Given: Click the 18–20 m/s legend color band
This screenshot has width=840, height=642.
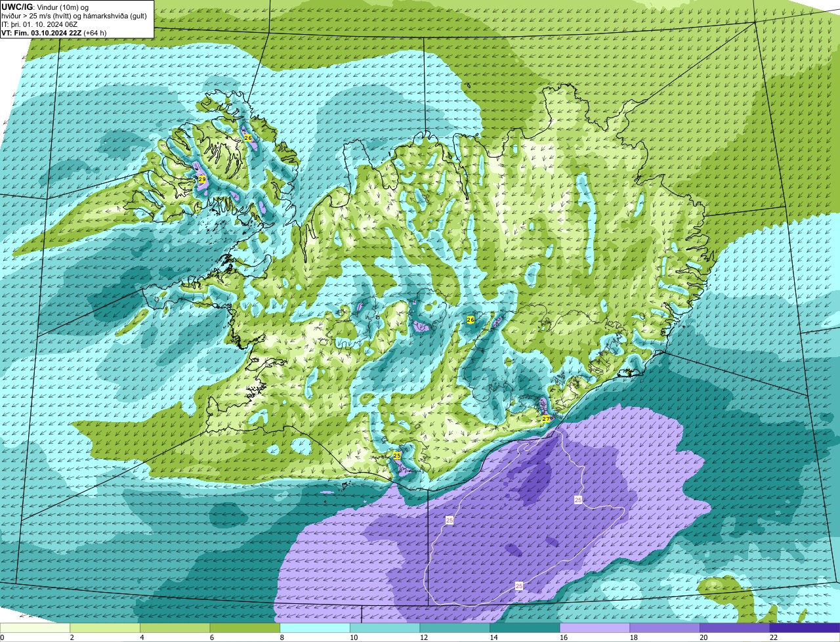Looking at the screenshot, I should coord(665,628).
